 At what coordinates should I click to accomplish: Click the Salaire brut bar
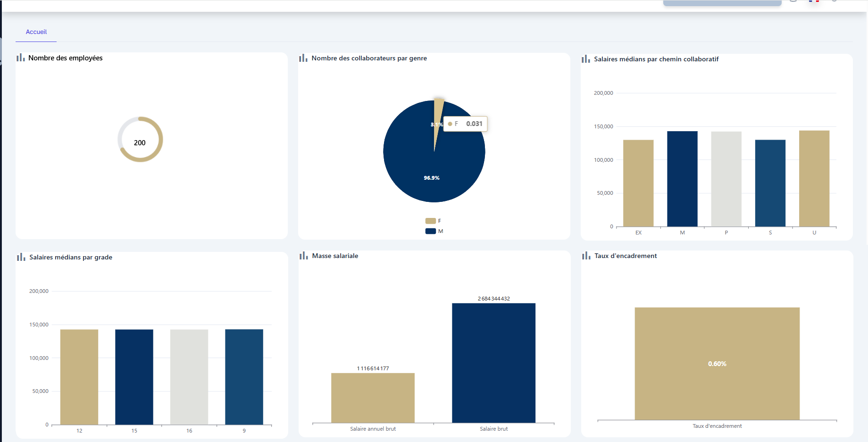pyautogui.click(x=493, y=362)
